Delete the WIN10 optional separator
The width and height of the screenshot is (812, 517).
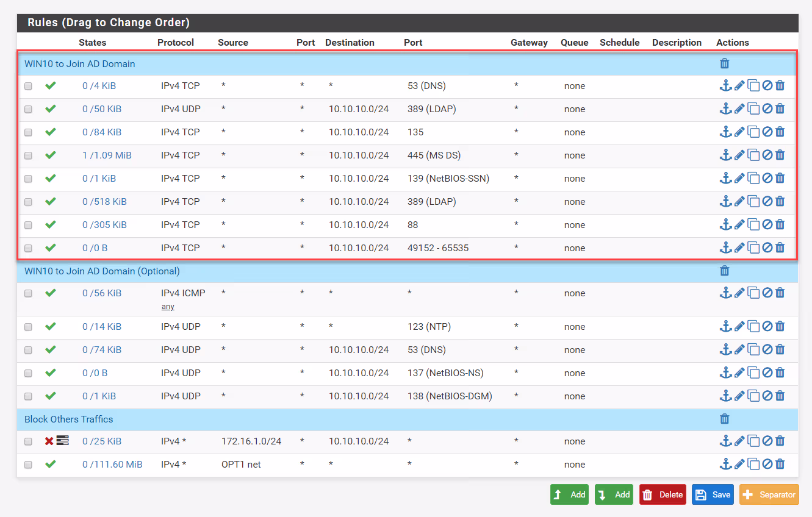tap(724, 271)
